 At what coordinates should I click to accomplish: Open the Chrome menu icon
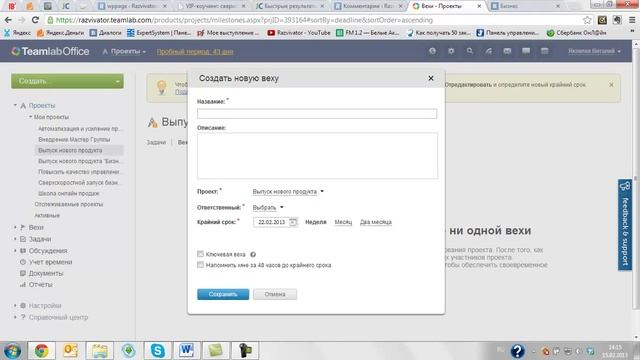pos(632,20)
